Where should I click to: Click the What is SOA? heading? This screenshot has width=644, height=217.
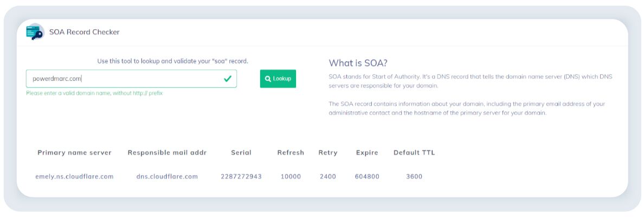(358, 63)
